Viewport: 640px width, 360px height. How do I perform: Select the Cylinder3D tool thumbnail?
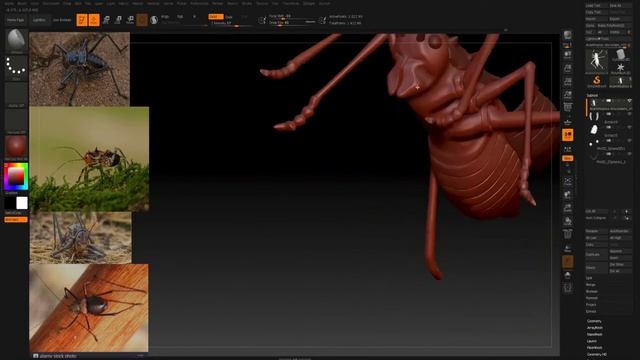point(620,55)
